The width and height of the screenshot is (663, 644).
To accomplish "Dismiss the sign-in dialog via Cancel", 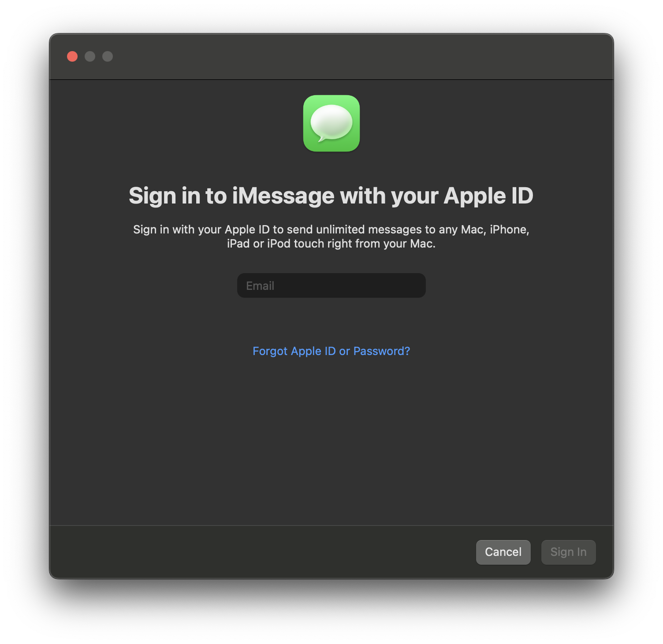I will tap(503, 552).
